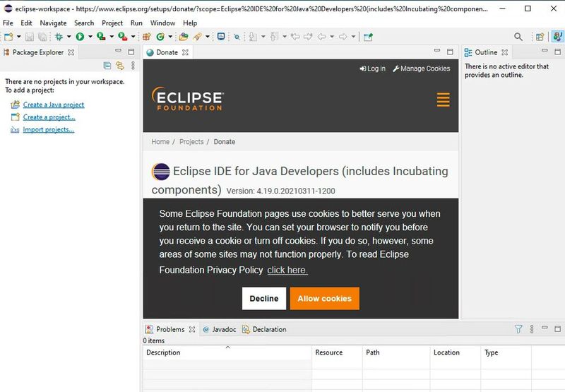
Task: Click the Coverage run icon
Action: point(101,37)
